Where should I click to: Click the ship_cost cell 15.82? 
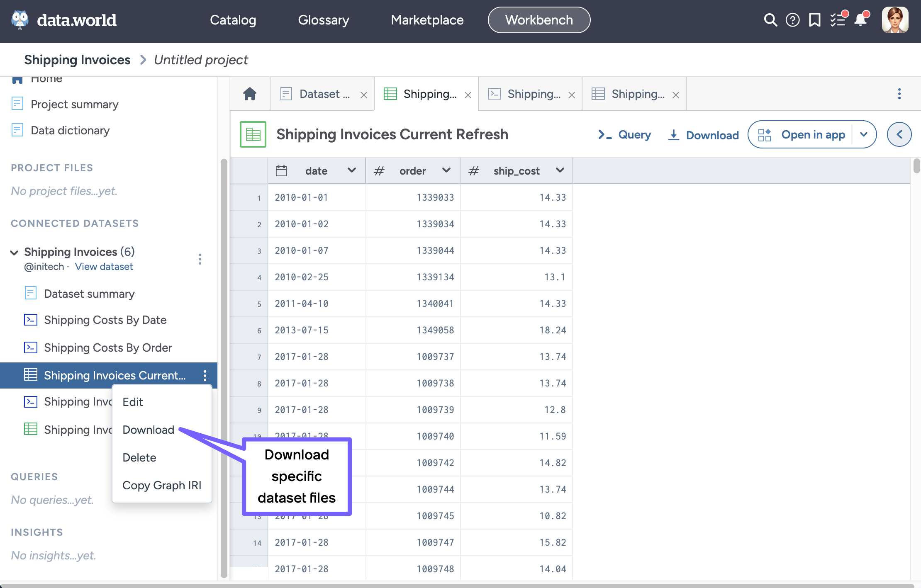pos(517,542)
